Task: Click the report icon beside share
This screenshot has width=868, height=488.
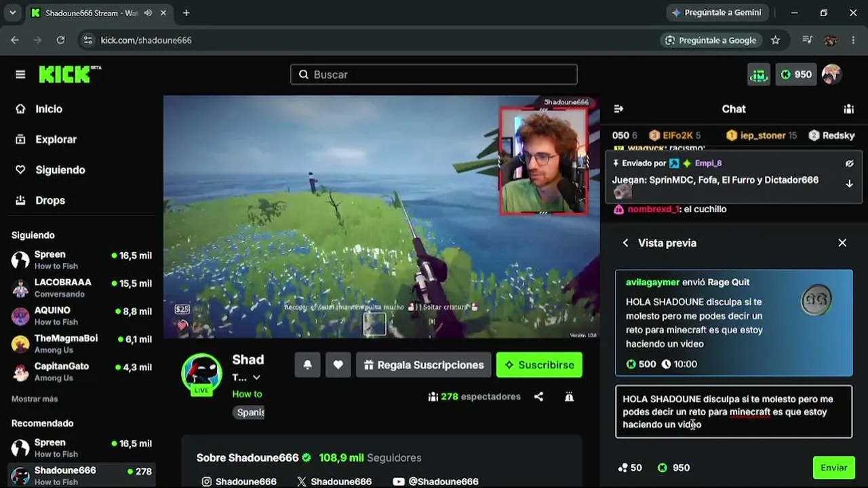Action: pyautogui.click(x=569, y=396)
